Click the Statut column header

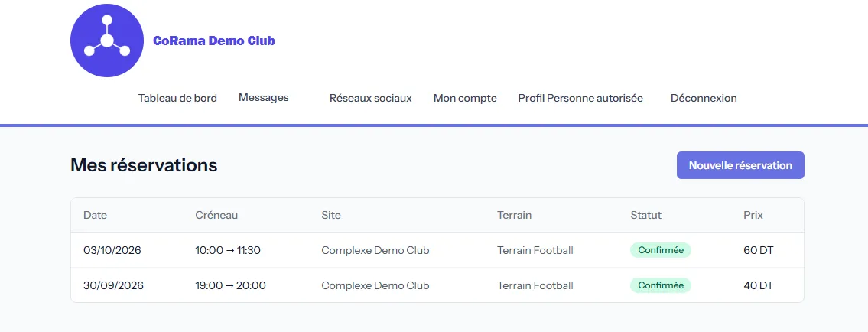click(646, 215)
